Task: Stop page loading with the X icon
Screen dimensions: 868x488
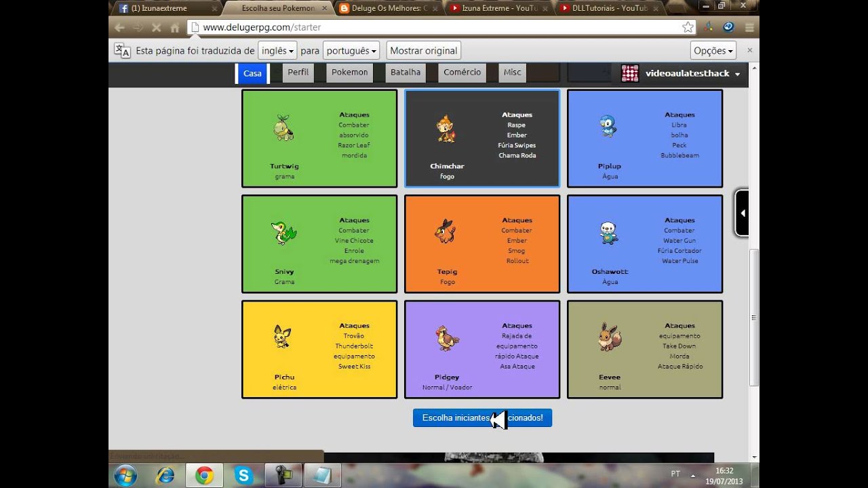Action: pyautogui.click(x=157, y=28)
